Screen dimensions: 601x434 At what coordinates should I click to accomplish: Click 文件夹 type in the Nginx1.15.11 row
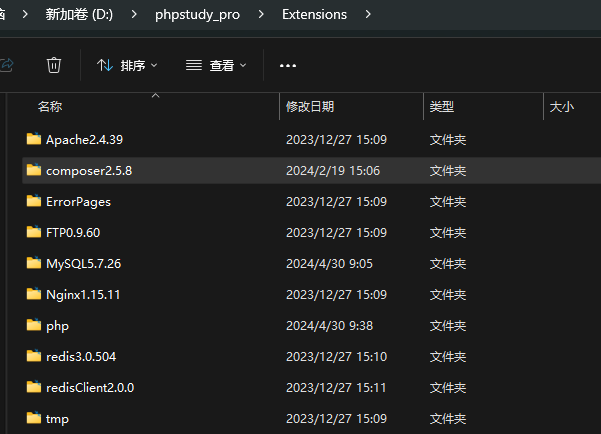pos(448,295)
